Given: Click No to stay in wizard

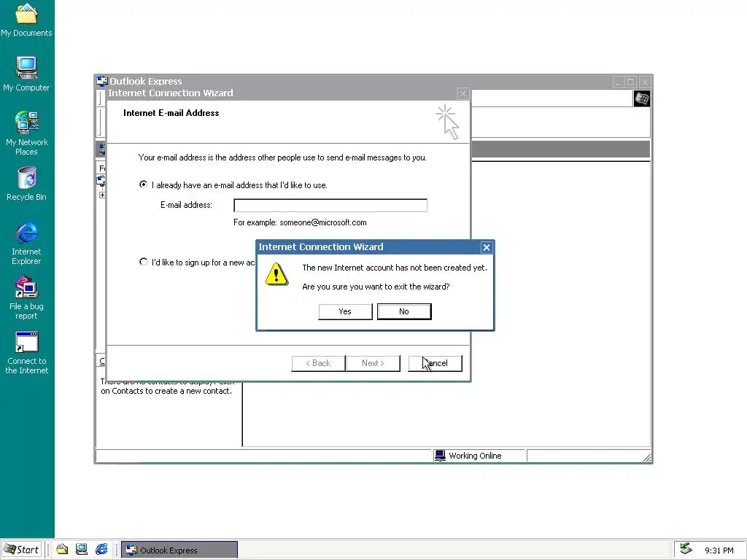Looking at the screenshot, I should click(x=404, y=311).
